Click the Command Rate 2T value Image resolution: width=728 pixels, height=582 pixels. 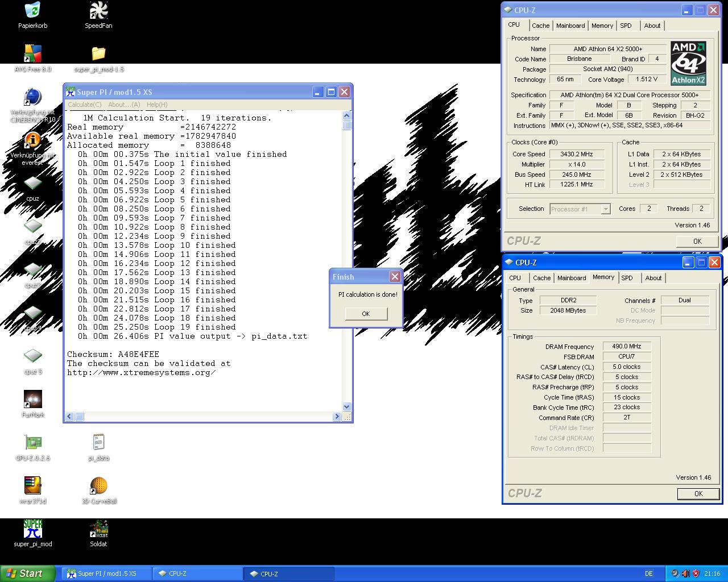tap(627, 417)
